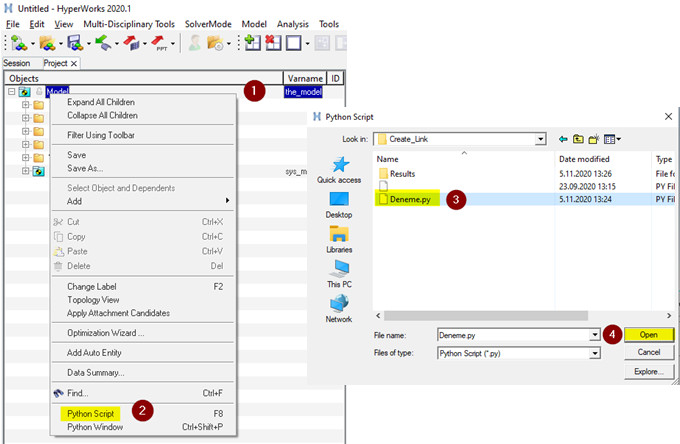Close the Python Script dialog
This screenshot has height=444, width=680.
tap(668, 117)
